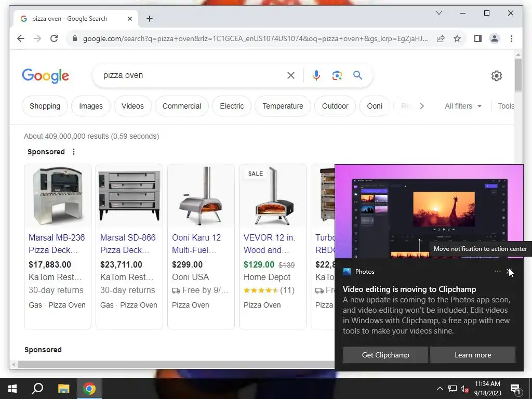Open the Sponsored three-dot info menu
Viewport: 532px width, 399px height.
pos(74,152)
